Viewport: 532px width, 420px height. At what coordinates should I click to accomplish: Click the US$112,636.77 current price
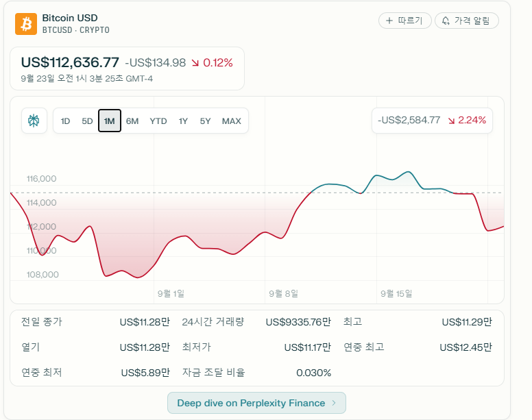click(70, 62)
